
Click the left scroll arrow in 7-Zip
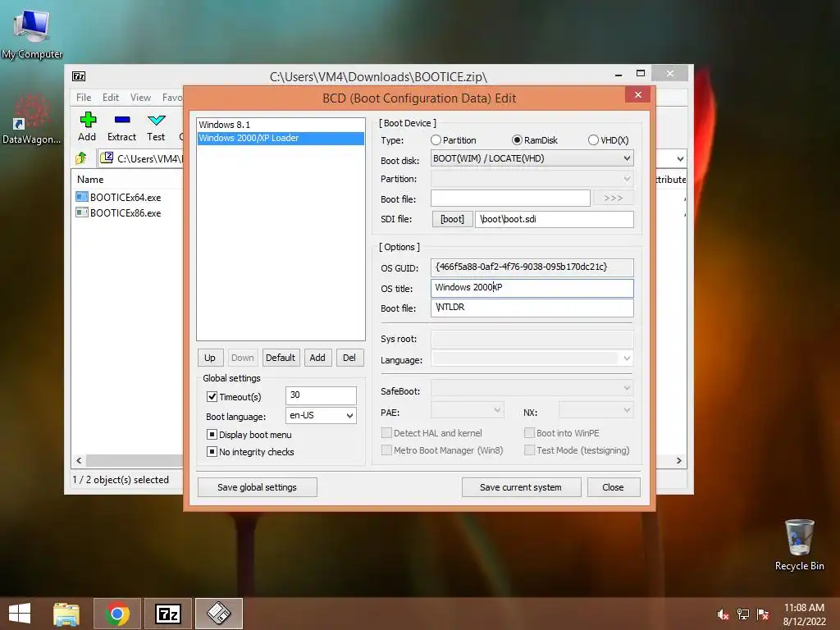click(x=79, y=460)
